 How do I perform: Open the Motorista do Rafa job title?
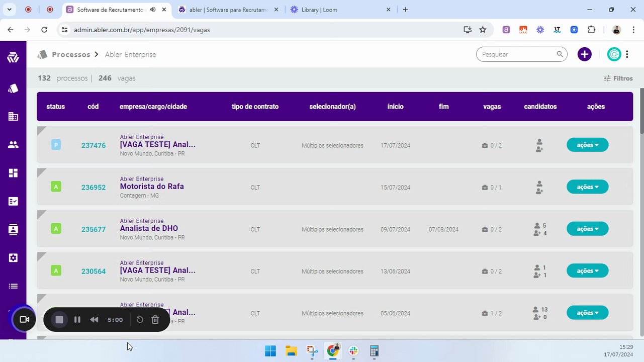(152, 187)
